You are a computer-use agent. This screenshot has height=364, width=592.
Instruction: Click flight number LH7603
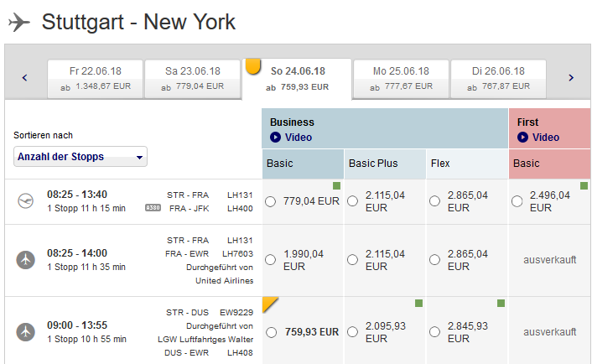tap(237, 254)
